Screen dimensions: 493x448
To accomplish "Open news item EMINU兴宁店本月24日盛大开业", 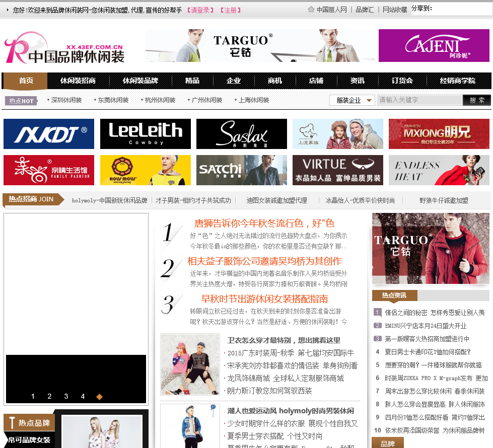I will (426, 326).
